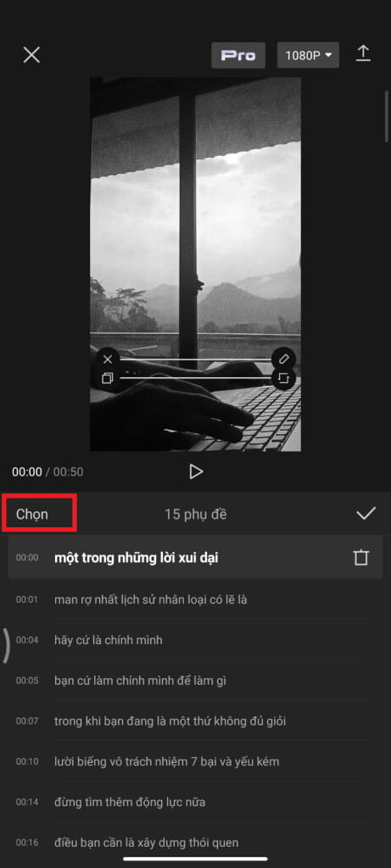This screenshot has height=868, width=391.
Task: Confirm subtitles with the checkmark icon
Action: click(366, 514)
